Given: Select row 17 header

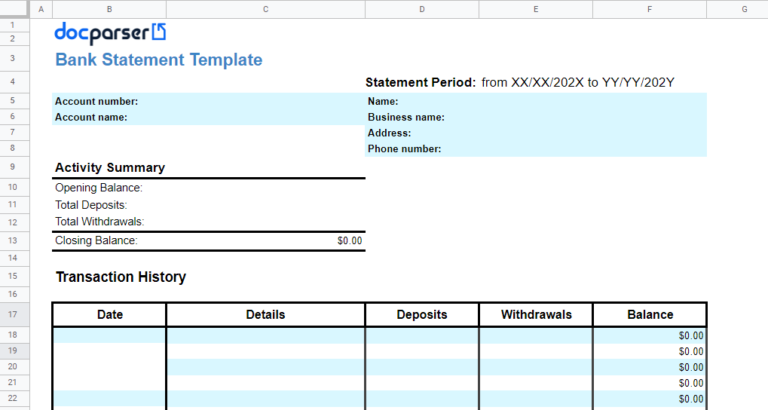Looking at the screenshot, I should click(14, 314).
